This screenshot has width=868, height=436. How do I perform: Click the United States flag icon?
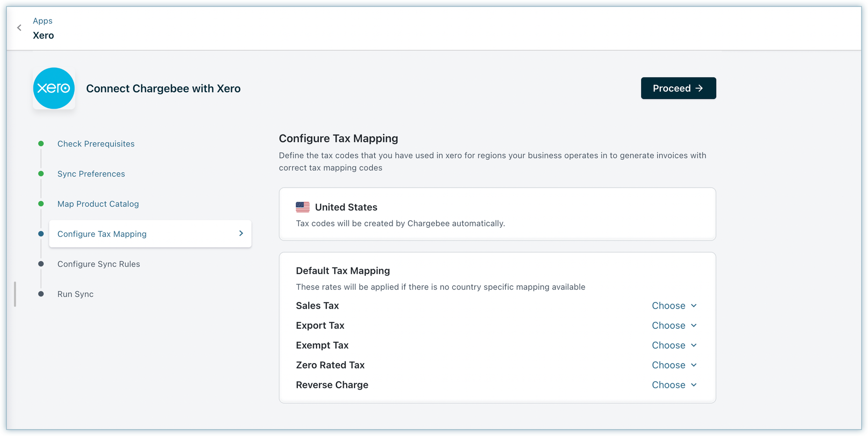point(302,207)
